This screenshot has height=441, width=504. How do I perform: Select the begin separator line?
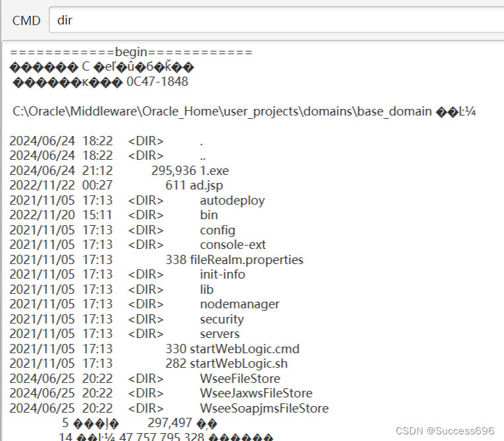pos(131,51)
